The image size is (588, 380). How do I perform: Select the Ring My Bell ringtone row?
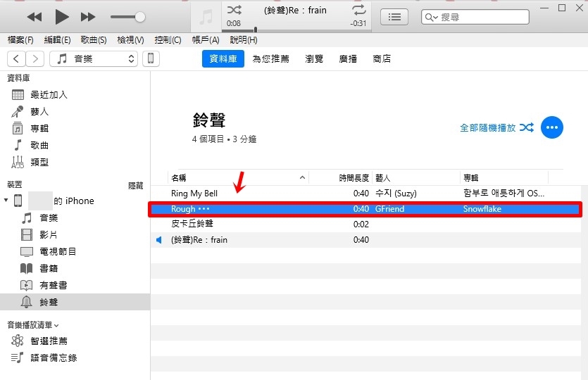point(365,194)
